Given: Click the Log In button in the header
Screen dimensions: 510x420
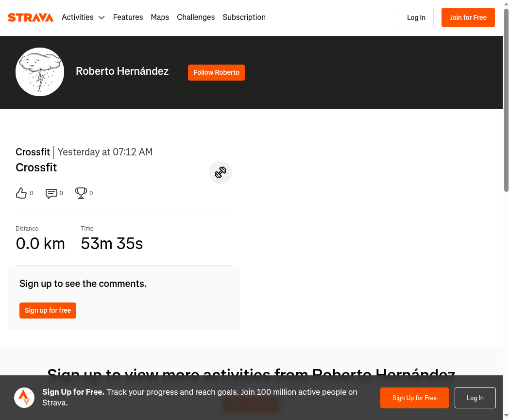Looking at the screenshot, I should (416, 17).
